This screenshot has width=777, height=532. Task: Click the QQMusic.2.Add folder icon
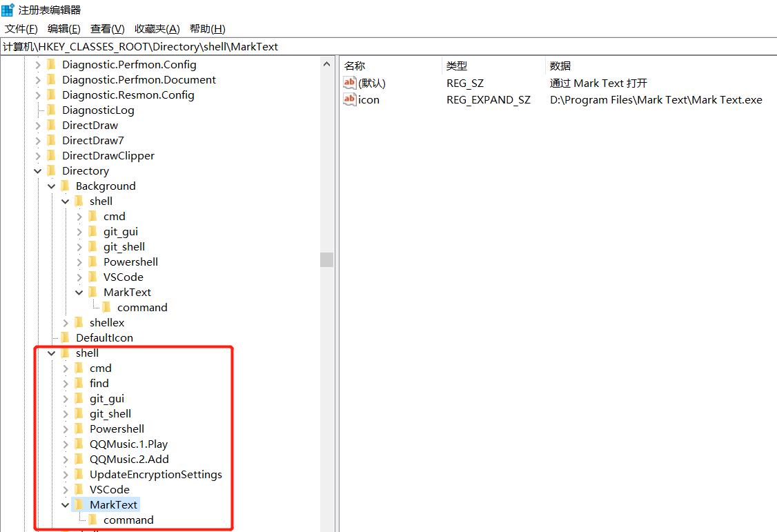coord(79,459)
